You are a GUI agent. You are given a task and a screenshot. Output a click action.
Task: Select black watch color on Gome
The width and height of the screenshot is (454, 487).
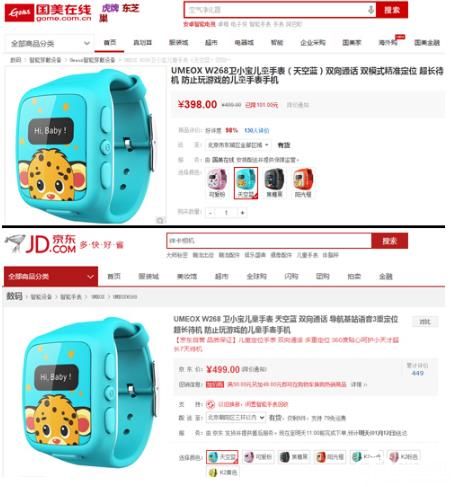274,182
